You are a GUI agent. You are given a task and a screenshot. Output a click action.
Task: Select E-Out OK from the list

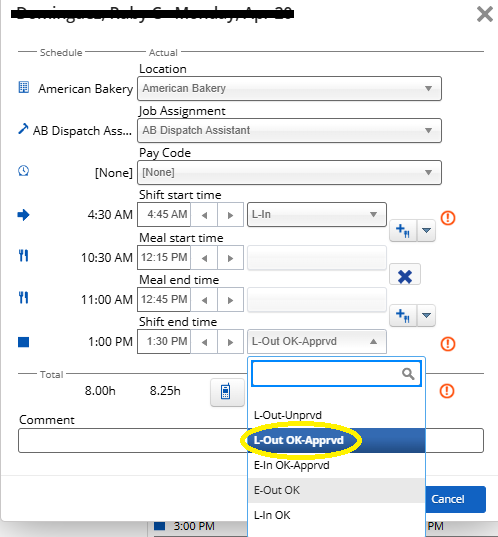(x=336, y=490)
